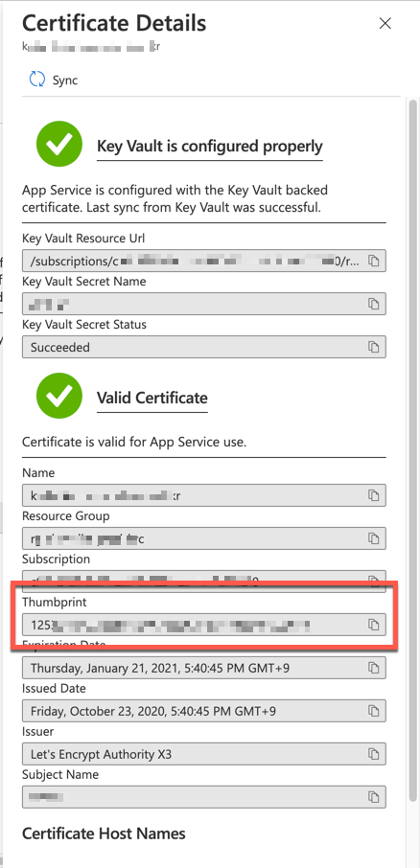Click the Let's Encrypt Authority X3 issuer field
The image size is (420, 868).
click(x=204, y=754)
